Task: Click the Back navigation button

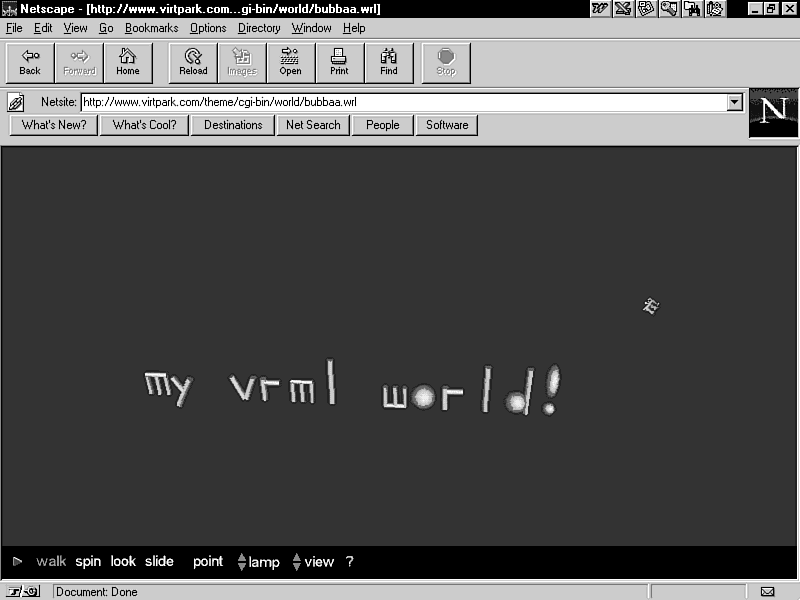Action: [x=30, y=62]
